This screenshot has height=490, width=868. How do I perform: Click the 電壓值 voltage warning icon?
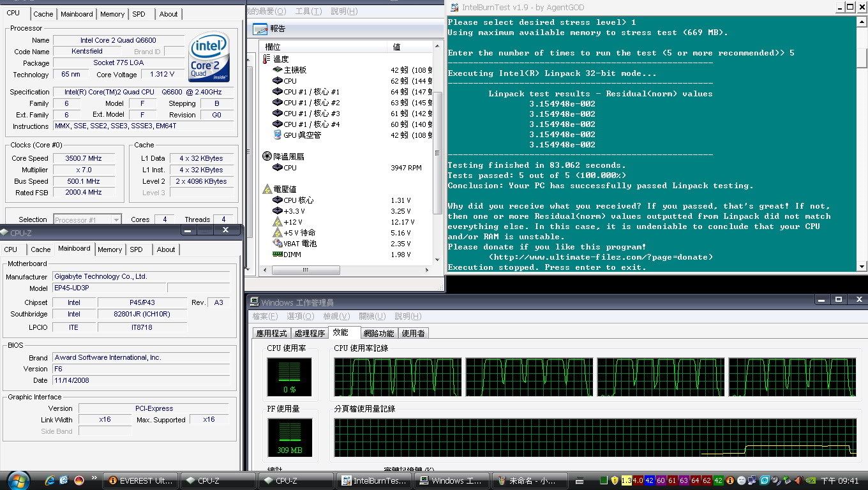coord(267,189)
